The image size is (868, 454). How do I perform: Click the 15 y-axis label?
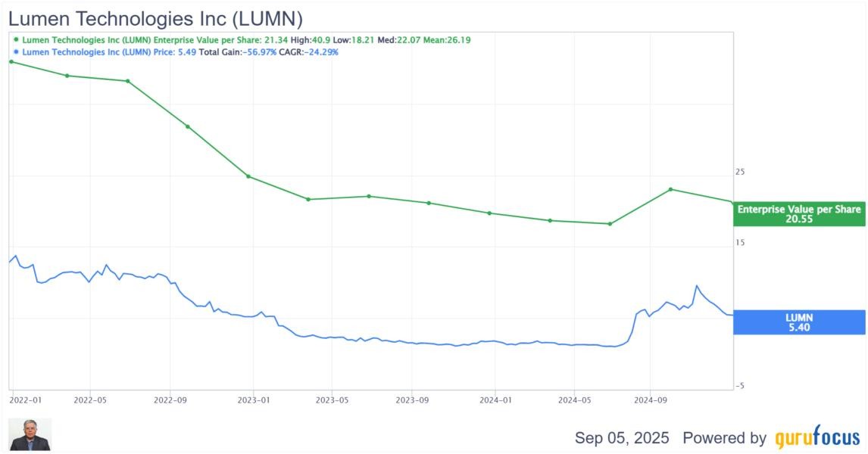click(x=740, y=243)
